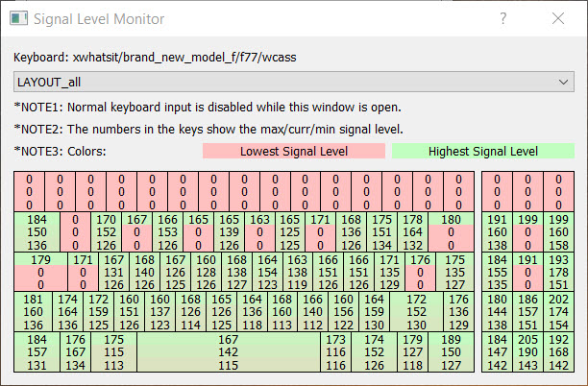The width and height of the screenshot is (588, 386).
Task: Select the key showing 165 / 139 / 126
Action: pyautogui.click(x=229, y=232)
